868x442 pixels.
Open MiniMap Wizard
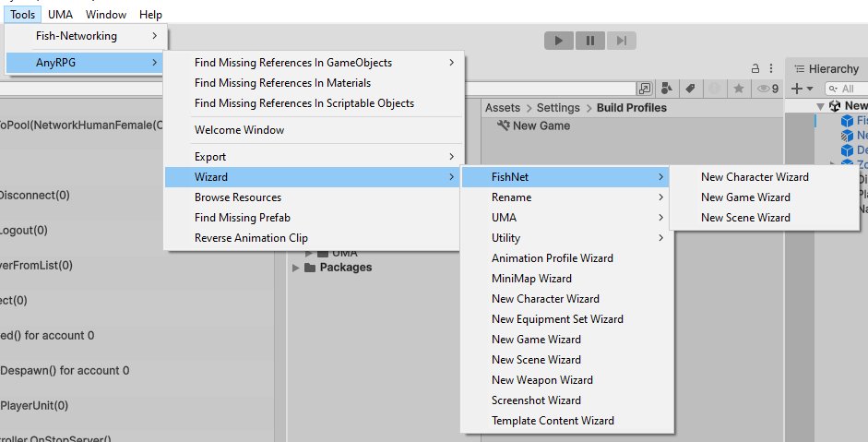pyautogui.click(x=567, y=279)
